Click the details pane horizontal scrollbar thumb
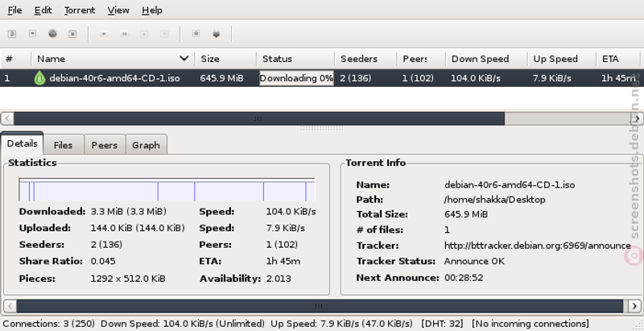644x331 pixels. tap(320, 306)
